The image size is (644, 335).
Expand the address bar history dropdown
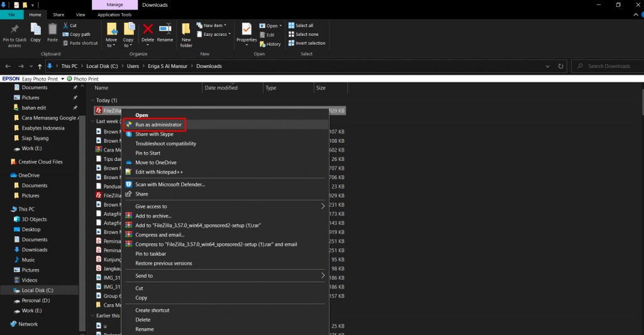[x=548, y=66]
